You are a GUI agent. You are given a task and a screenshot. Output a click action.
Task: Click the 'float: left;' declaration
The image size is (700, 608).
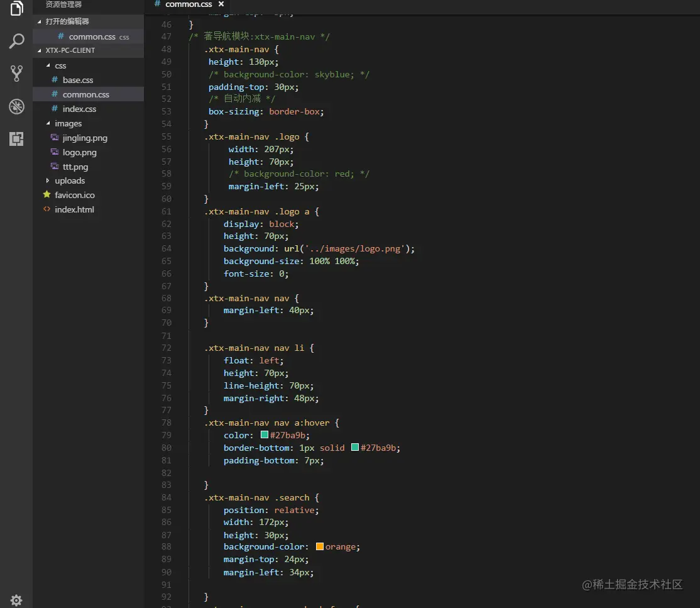254,360
